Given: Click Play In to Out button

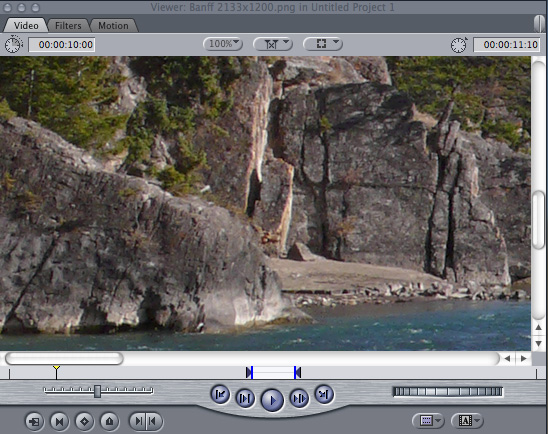Looking at the screenshot, I should [x=245, y=398].
